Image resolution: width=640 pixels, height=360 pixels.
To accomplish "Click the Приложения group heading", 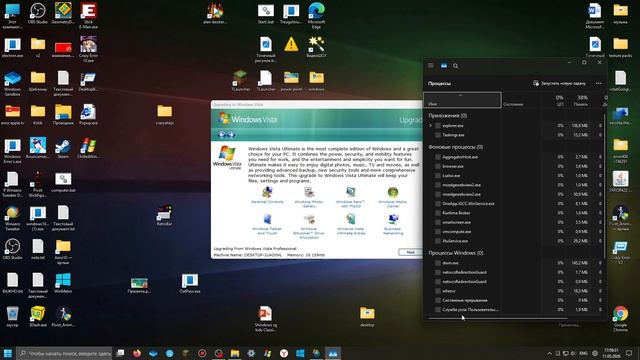I will (x=447, y=116).
